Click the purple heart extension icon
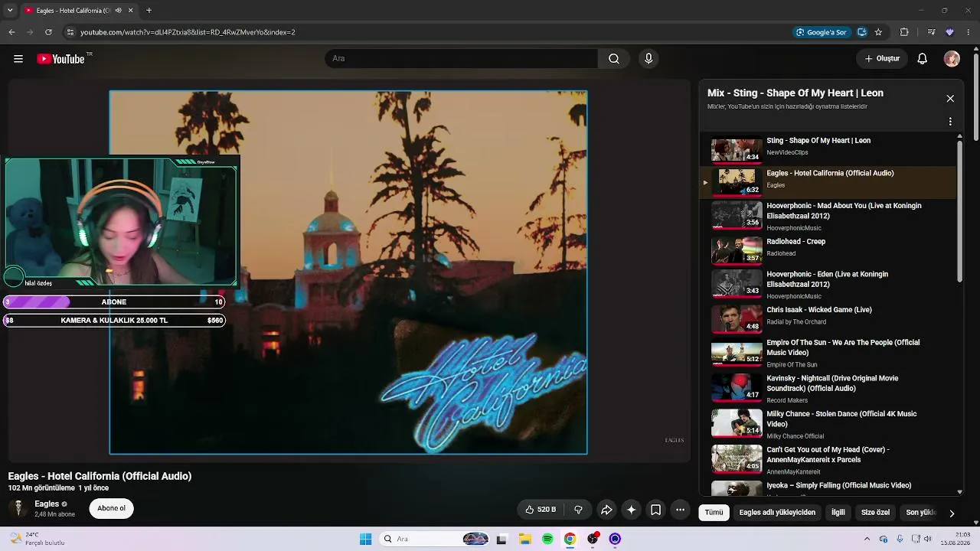This screenshot has width=980, height=551. click(949, 32)
